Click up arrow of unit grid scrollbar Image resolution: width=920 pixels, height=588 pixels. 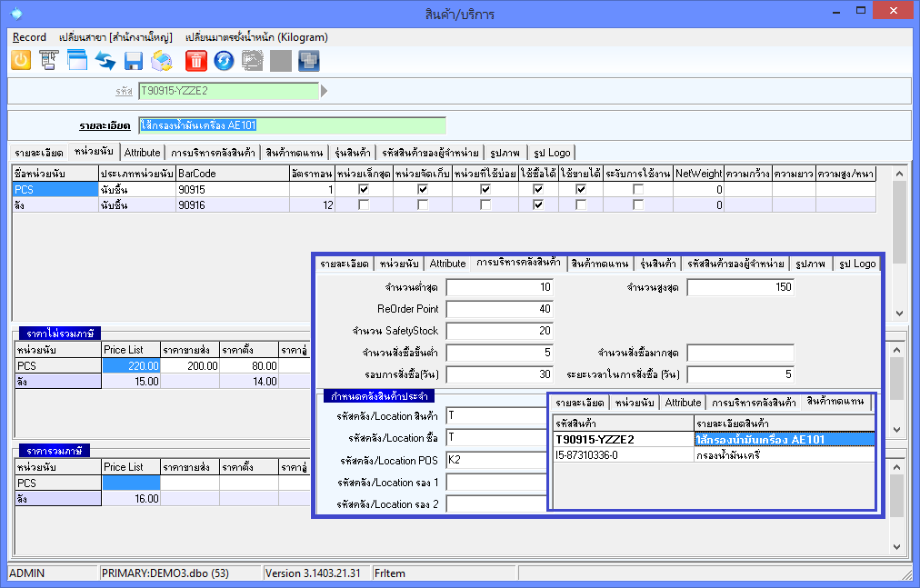tap(899, 173)
